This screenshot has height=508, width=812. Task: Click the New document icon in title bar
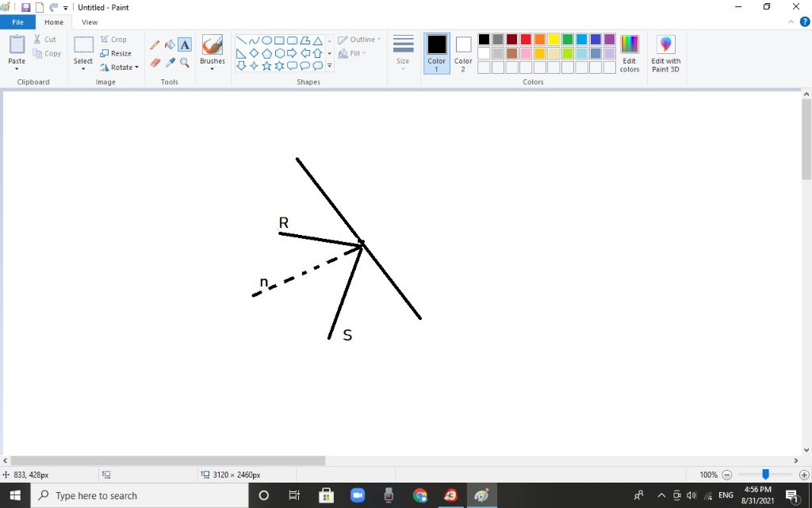coord(40,7)
